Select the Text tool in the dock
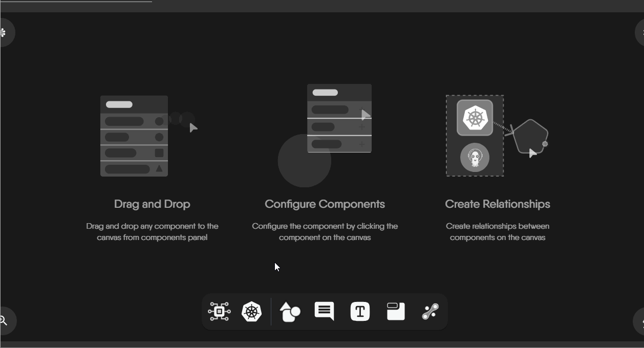This screenshot has height=348, width=644. [359, 311]
